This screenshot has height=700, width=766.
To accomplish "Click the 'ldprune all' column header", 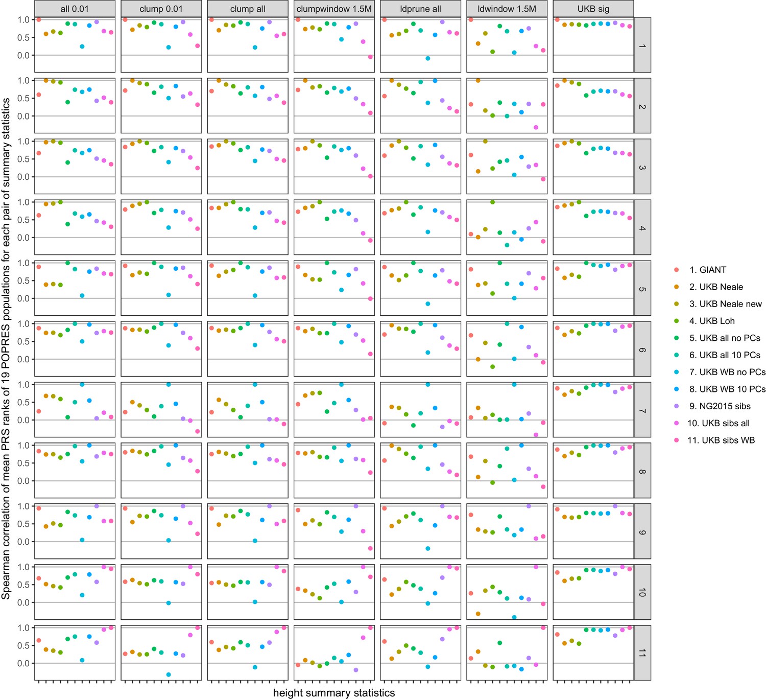I will (x=420, y=9).
